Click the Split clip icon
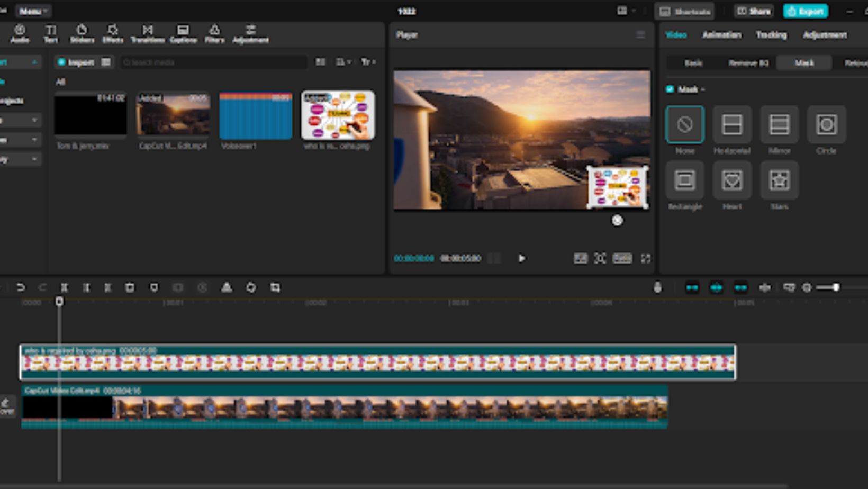 [64, 287]
